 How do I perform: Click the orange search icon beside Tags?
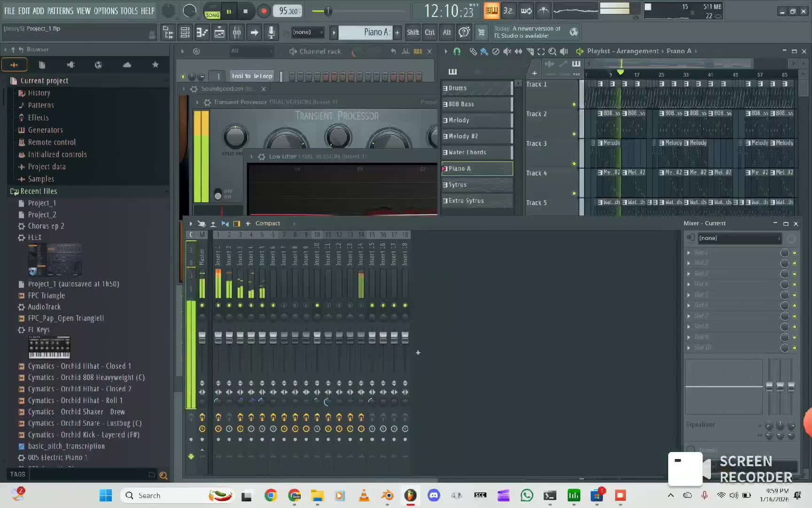pos(163,476)
